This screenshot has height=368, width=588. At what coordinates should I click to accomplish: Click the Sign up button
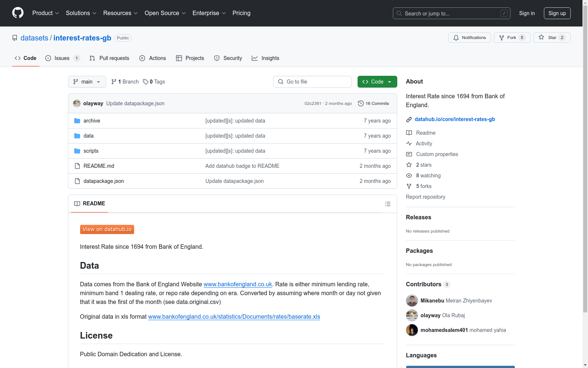pos(557,13)
